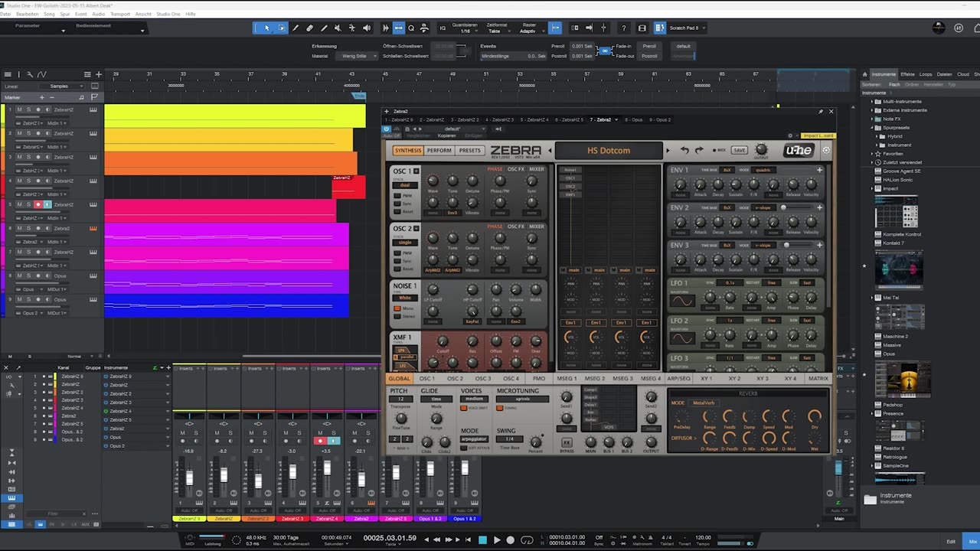This screenshot has height=551, width=980.
Task: Open the help question mark icon
Action: [624, 28]
